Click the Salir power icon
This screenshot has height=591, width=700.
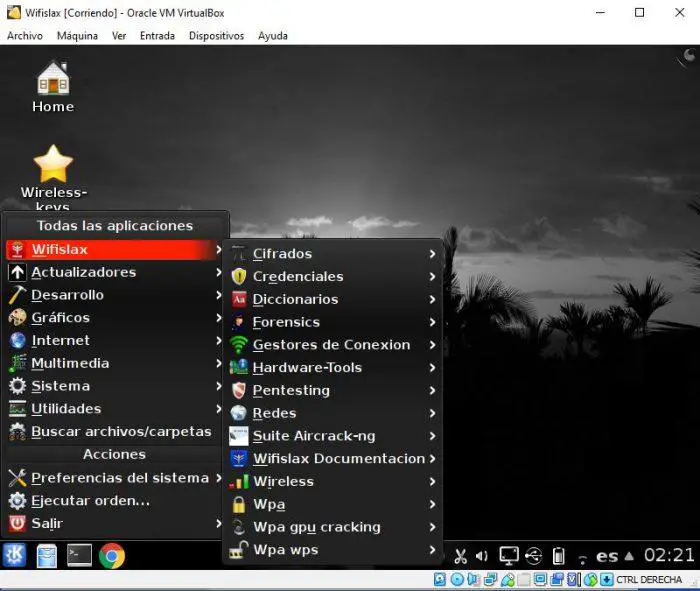[17, 523]
